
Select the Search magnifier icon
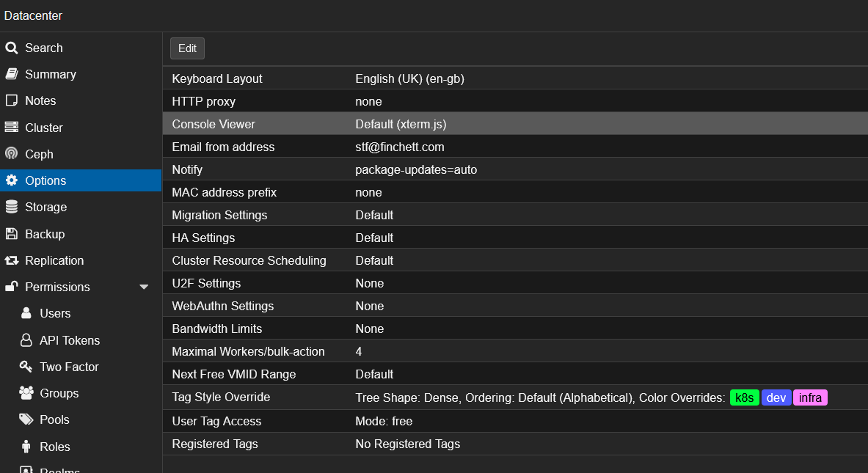(11, 48)
